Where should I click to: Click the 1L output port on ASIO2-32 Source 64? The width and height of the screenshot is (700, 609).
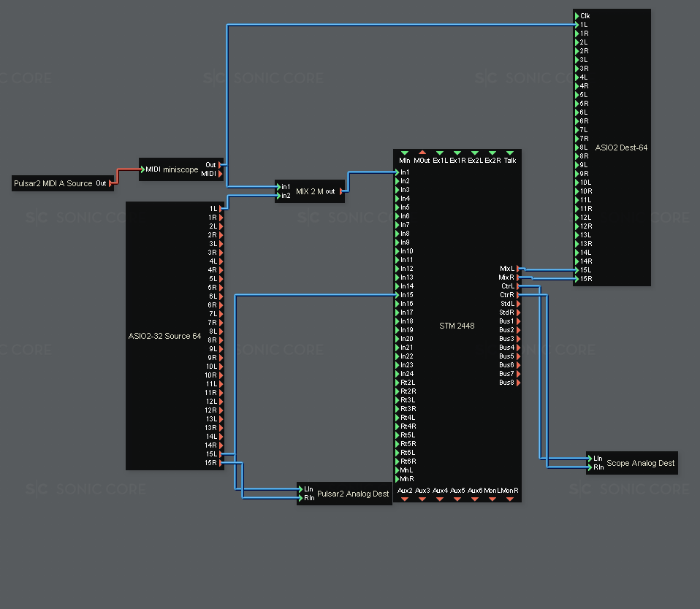point(221,209)
